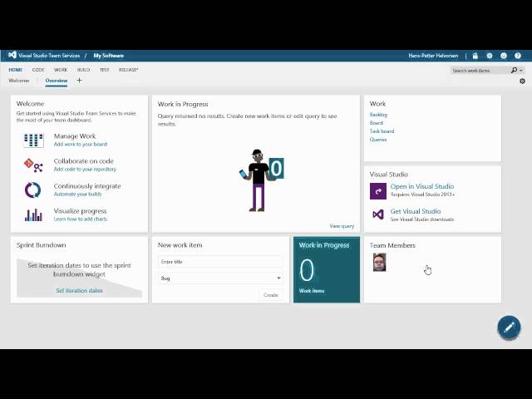Click Add work to your board link
The image size is (532, 399).
pyautogui.click(x=81, y=144)
